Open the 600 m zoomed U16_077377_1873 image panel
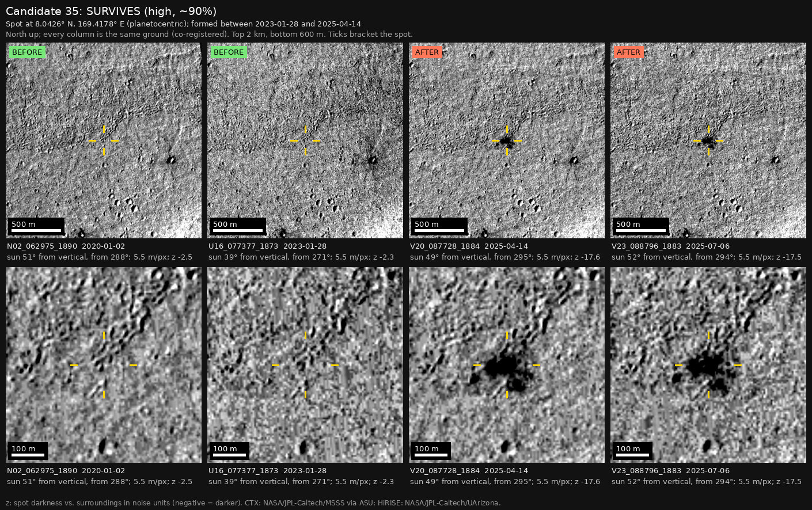This screenshot has height=510, width=812. pyautogui.click(x=305, y=365)
